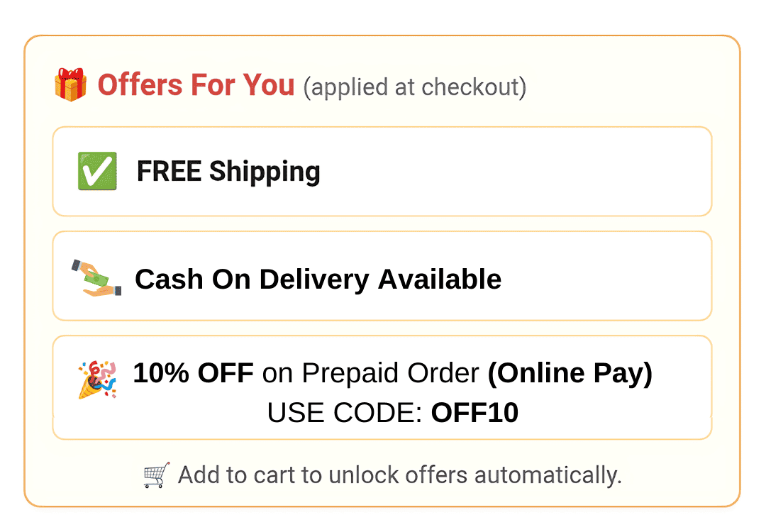Image resolution: width=766 pixels, height=532 pixels.
Task: Click blank space inside FREE Shipping card
Action: coord(513,172)
